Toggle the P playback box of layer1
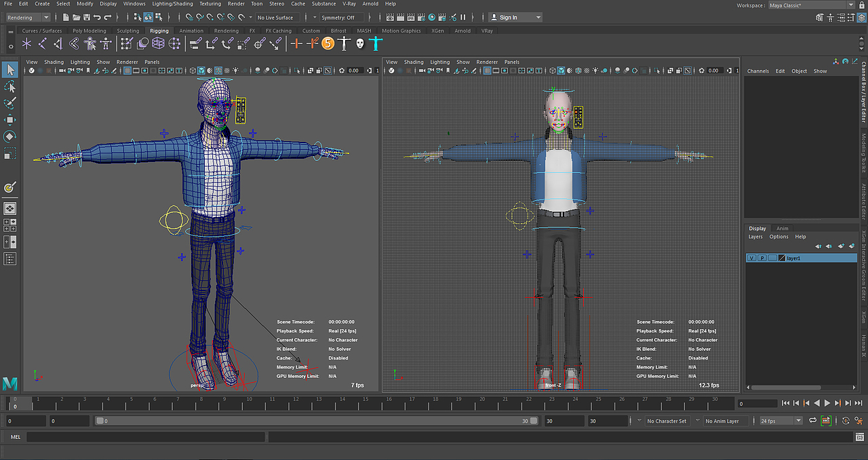868x460 pixels. point(762,258)
